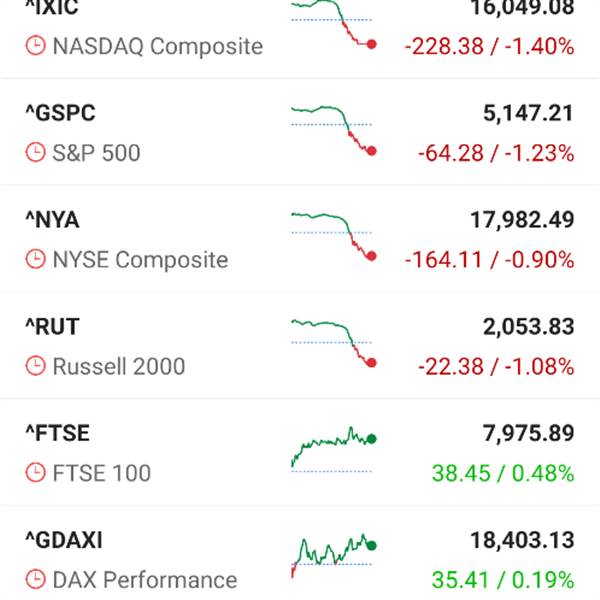Click the clock icon beside DAX Performance
This screenshot has height=600, width=600.
[36, 579]
